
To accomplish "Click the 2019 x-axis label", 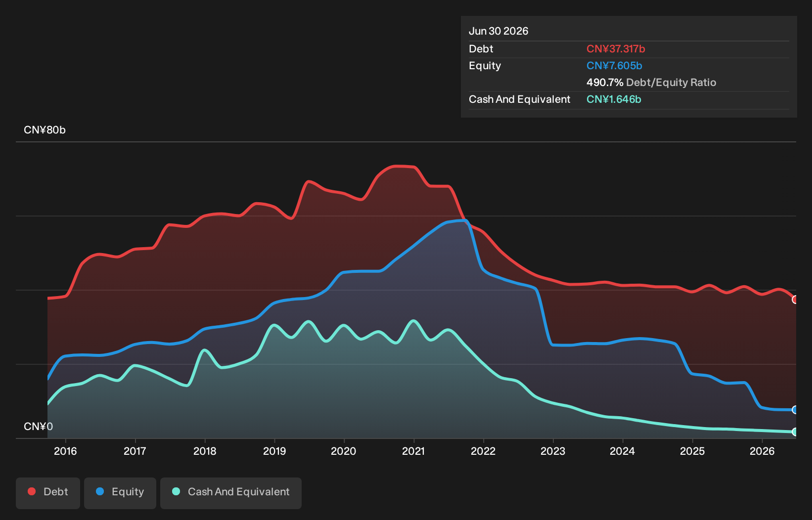I will point(274,451).
